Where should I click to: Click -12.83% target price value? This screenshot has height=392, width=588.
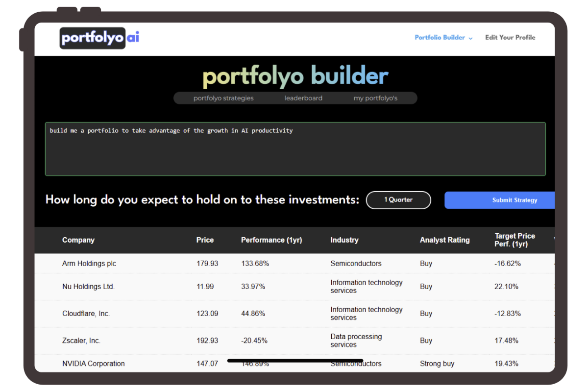508,314
